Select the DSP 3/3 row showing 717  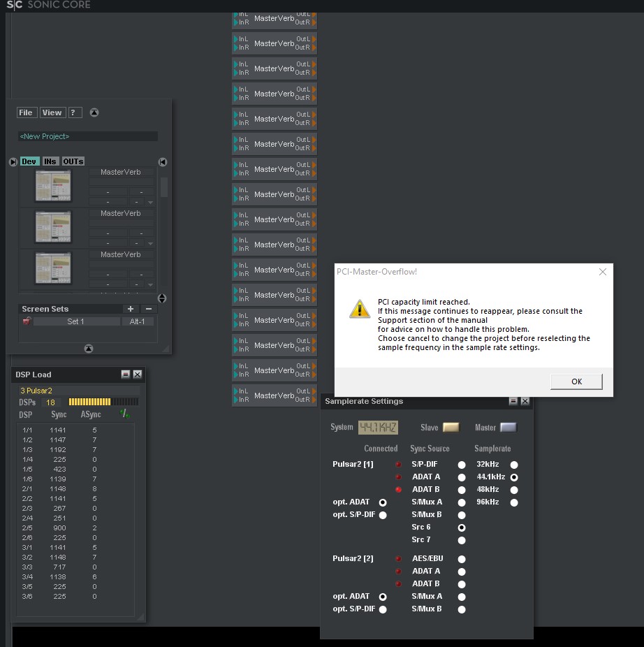pyautogui.click(x=75, y=567)
